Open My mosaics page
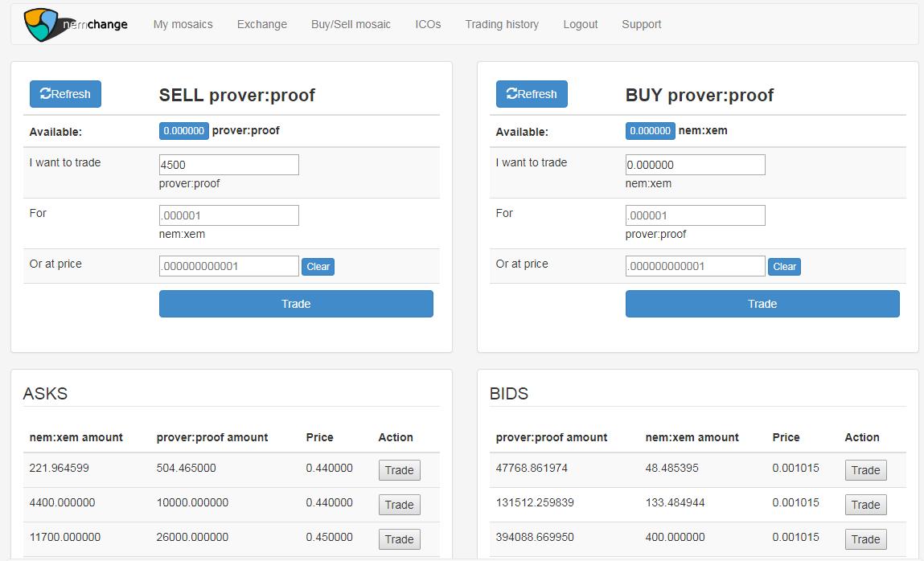 click(183, 24)
